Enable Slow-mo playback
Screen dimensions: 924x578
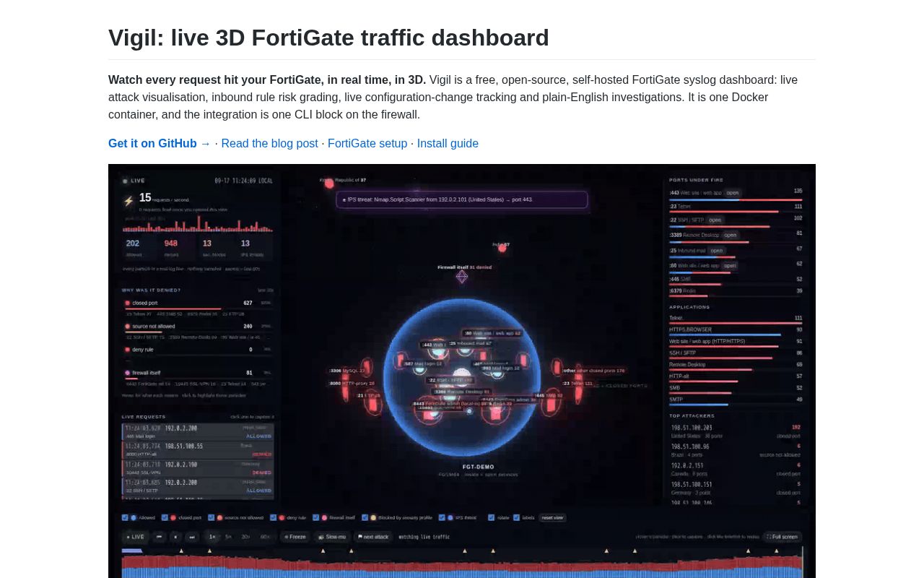click(x=332, y=537)
